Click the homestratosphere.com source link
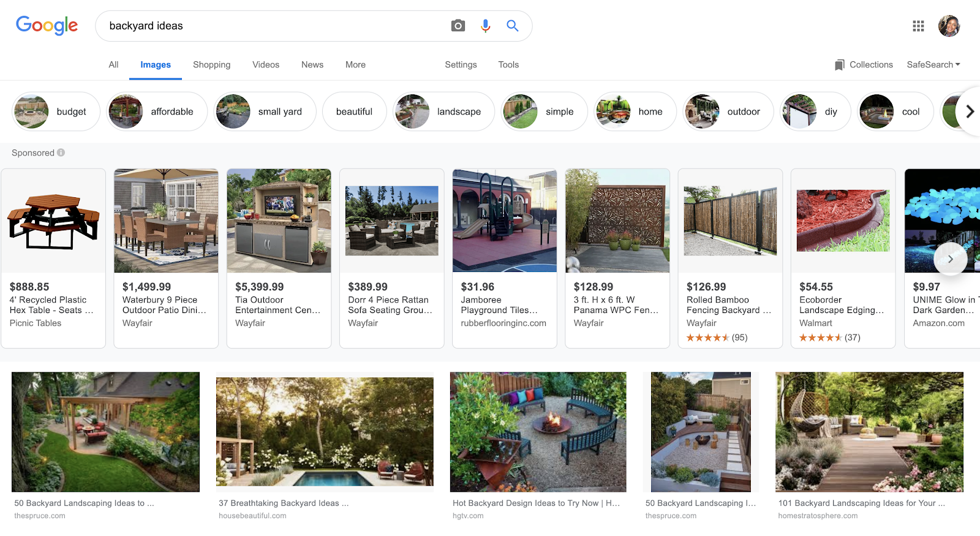Viewport: 980px width, 536px height. [818, 516]
